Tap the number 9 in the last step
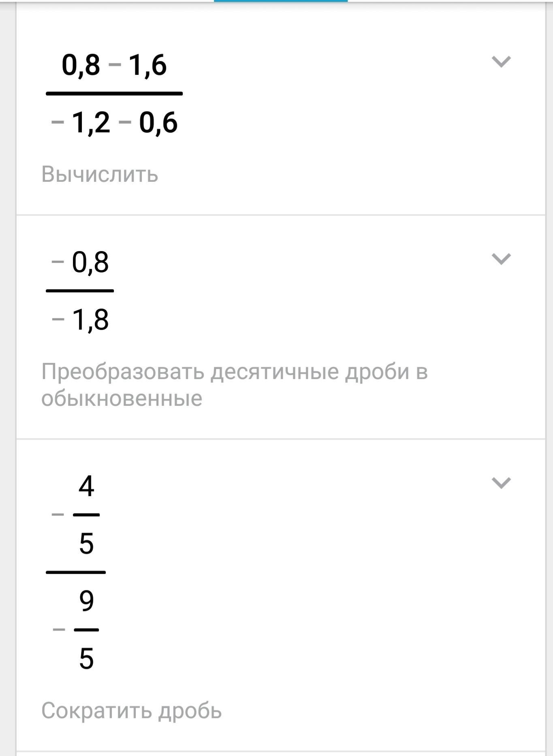The width and height of the screenshot is (553, 756). (x=86, y=601)
